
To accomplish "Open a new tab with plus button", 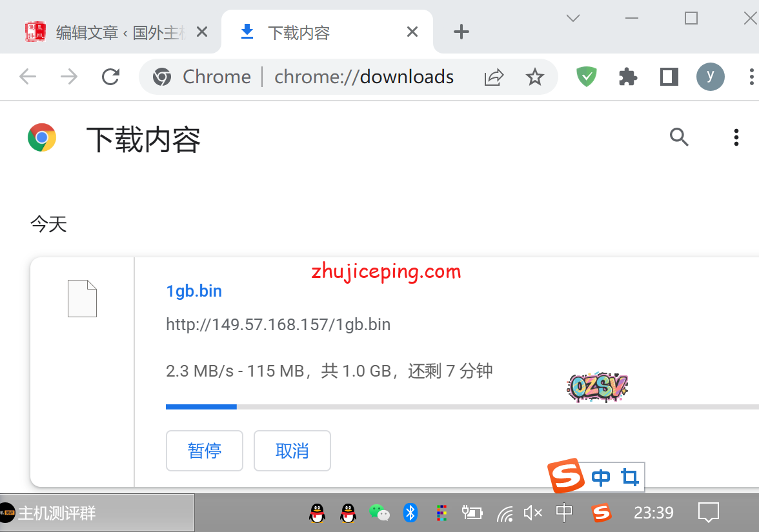I will 461,32.
